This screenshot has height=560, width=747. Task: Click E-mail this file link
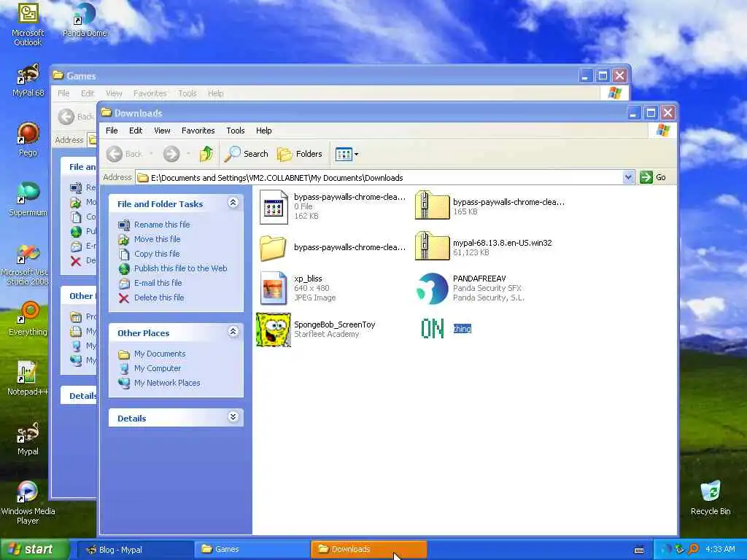click(x=158, y=283)
